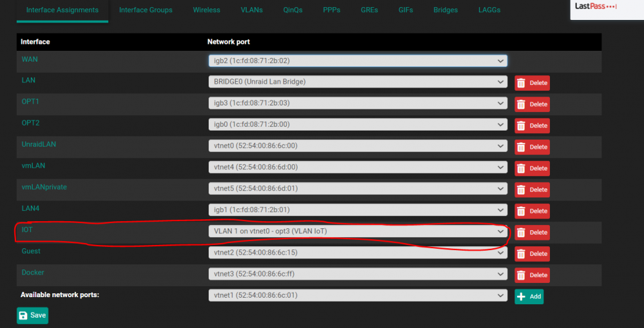Image resolution: width=644 pixels, height=328 pixels.
Task: Expand the OPT1 network port dropdown
Action: pyautogui.click(x=357, y=103)
